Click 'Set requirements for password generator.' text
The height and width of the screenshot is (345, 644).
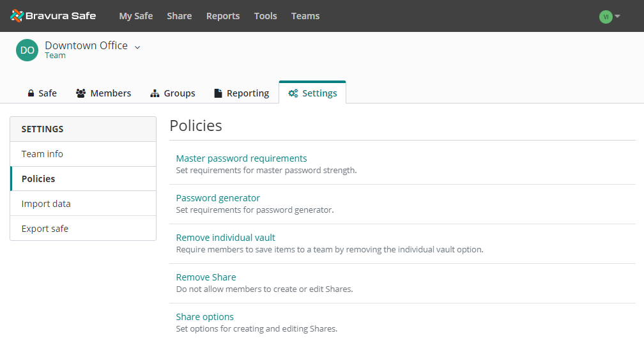tap(255, 210)
